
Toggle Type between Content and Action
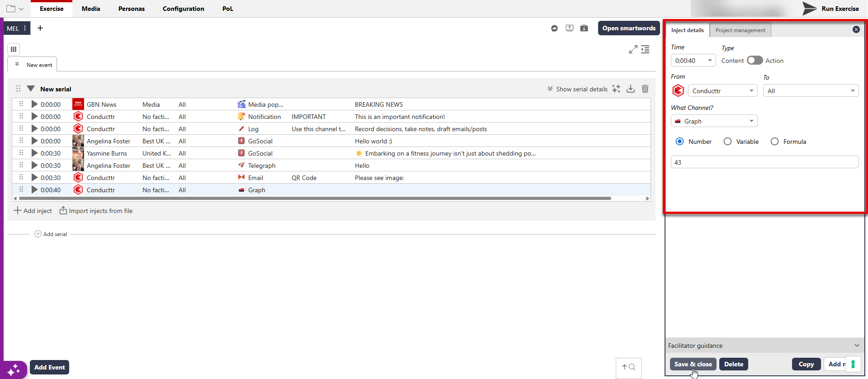click(755, 61)
